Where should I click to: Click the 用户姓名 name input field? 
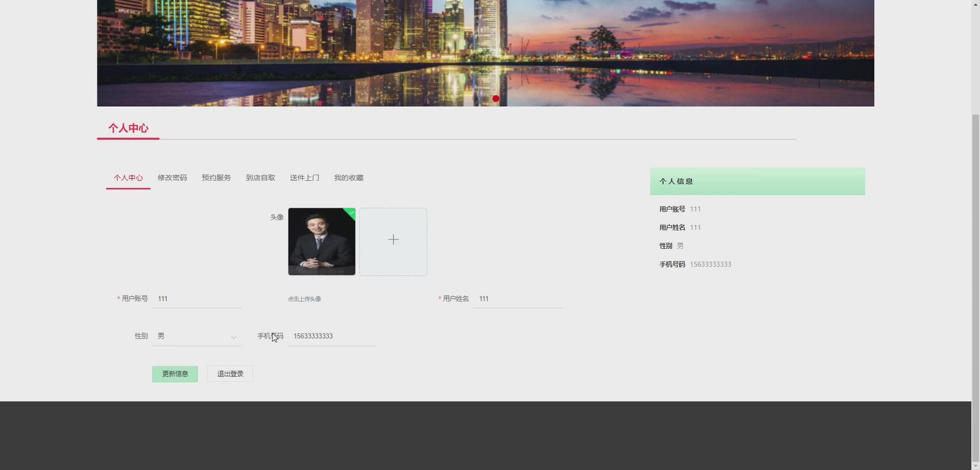517,299
